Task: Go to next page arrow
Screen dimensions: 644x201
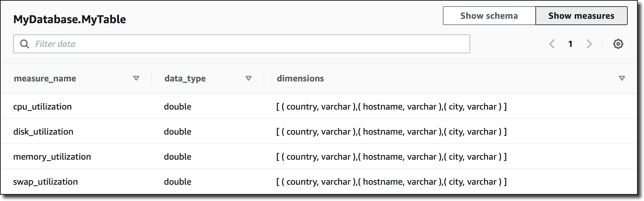Action: (589, 44)
